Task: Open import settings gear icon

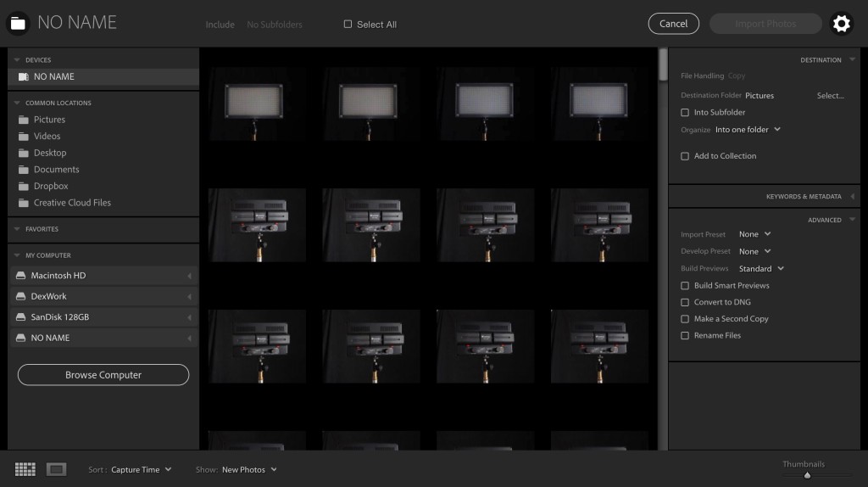Action: [x=841, y=24]
